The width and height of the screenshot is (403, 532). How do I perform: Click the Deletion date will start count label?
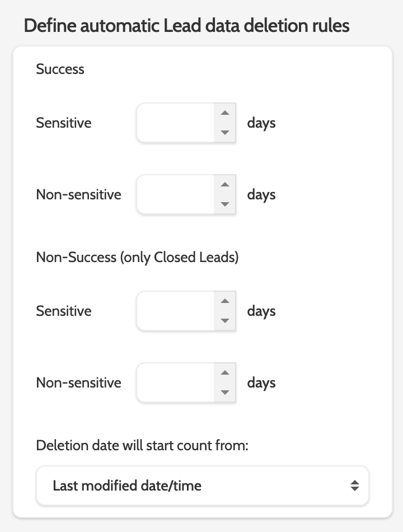pyautogui.click(x=142, y=446)
